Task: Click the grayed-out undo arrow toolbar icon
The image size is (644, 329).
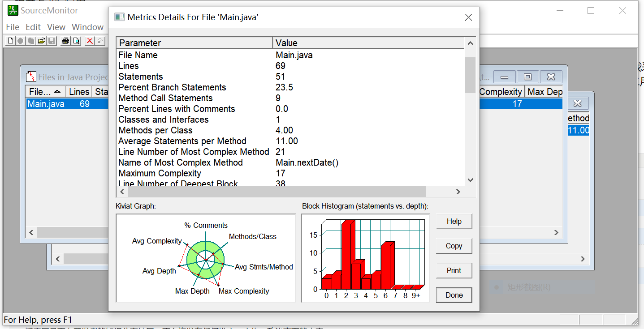Action: coord(100,41)
